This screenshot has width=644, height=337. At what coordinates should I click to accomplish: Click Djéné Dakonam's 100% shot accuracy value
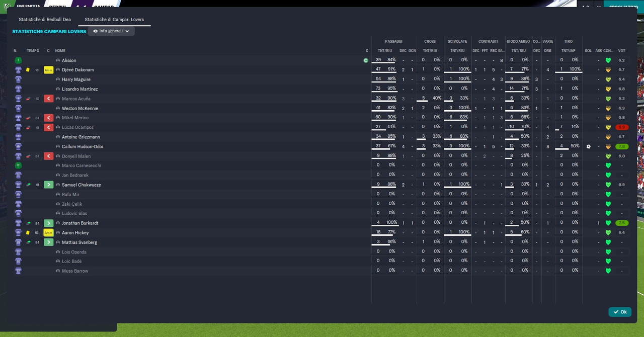[x=575, y=69]
